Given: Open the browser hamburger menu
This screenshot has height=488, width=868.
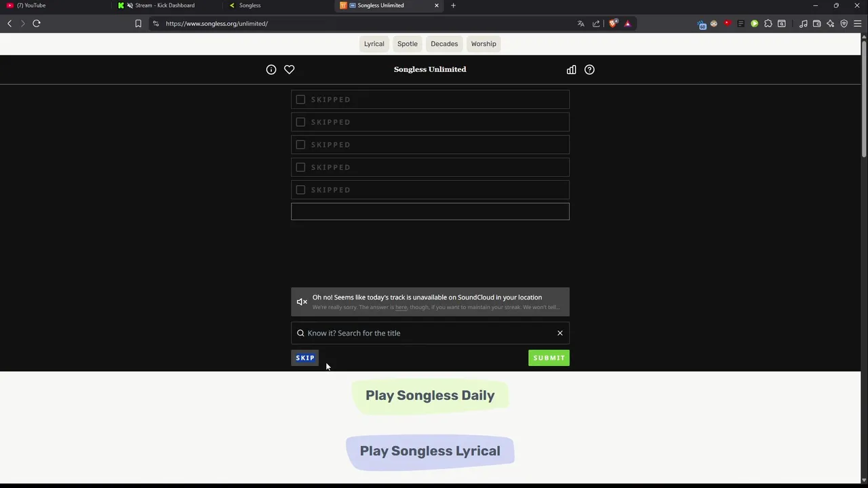Looking at the screenshot, I should pos(857,24).
